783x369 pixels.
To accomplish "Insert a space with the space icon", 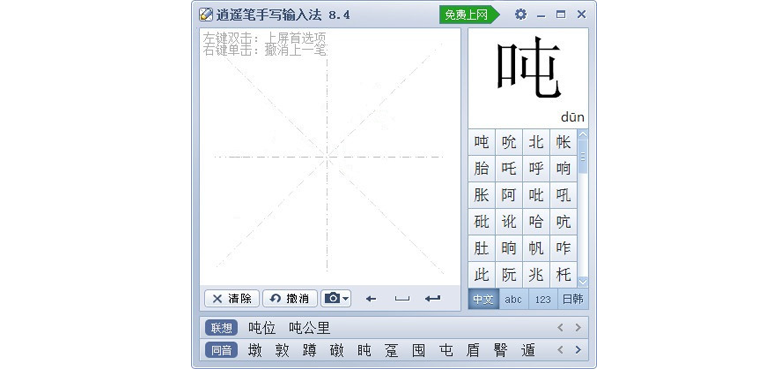I will 401,299.
